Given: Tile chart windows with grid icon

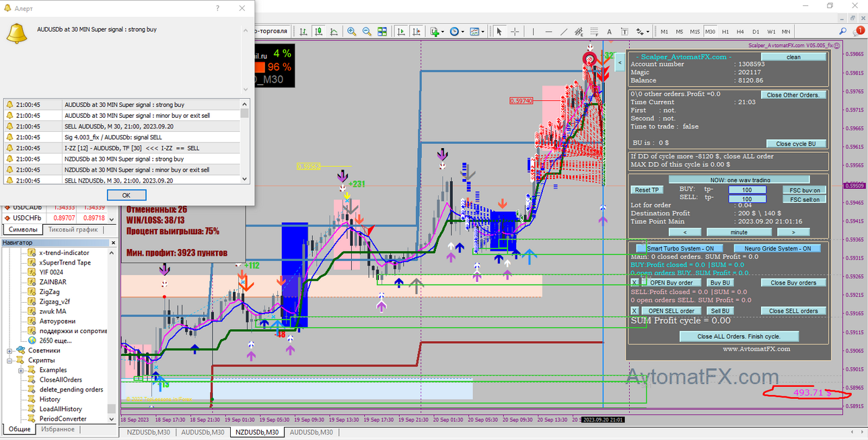Looking at the screenshot, I should click(382, 31).
